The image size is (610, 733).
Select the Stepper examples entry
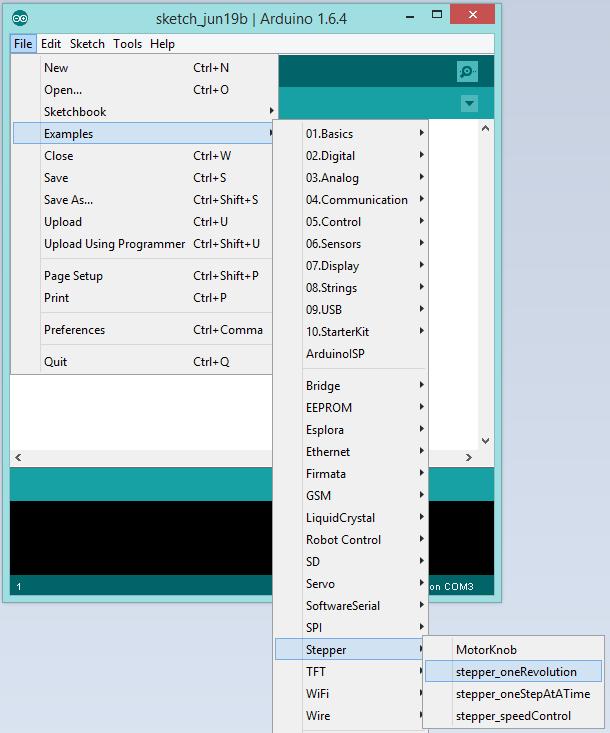pyautogui.click(x=350, y=649)
